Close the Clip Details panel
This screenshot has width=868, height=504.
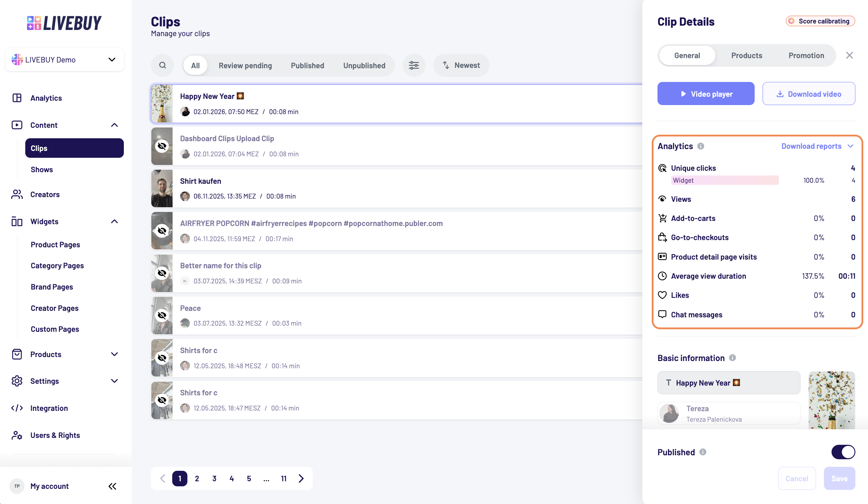coord(849,55)
